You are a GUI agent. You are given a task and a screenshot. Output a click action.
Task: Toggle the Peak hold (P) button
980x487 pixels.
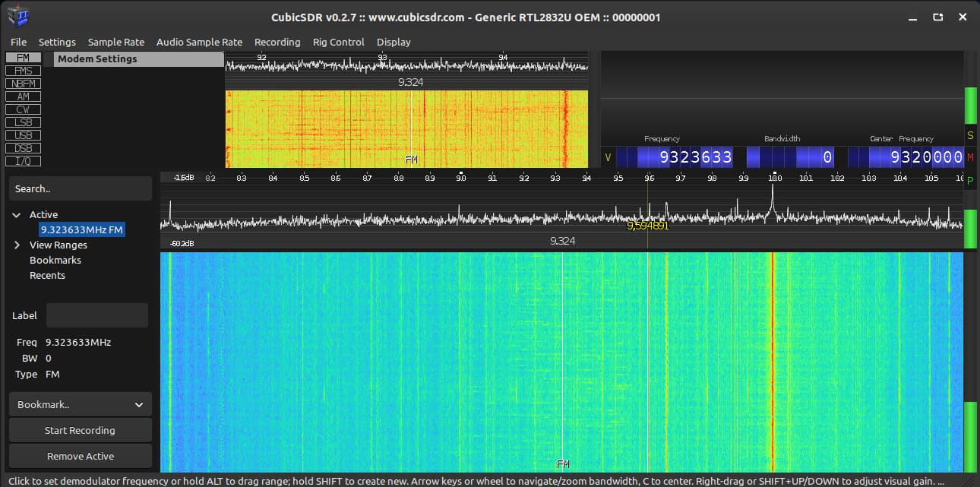[x=970, y=180]
